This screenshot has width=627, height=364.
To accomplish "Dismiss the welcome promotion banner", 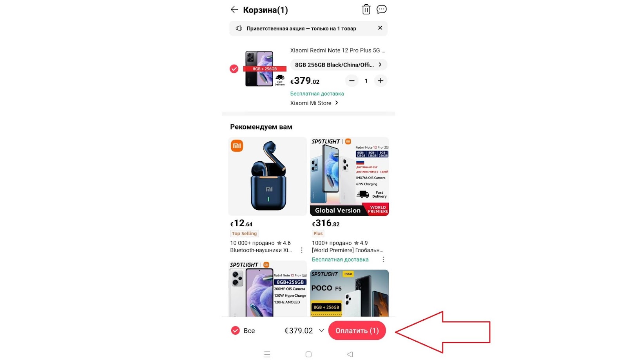I will pyautogui.click(x=380, y=28).
